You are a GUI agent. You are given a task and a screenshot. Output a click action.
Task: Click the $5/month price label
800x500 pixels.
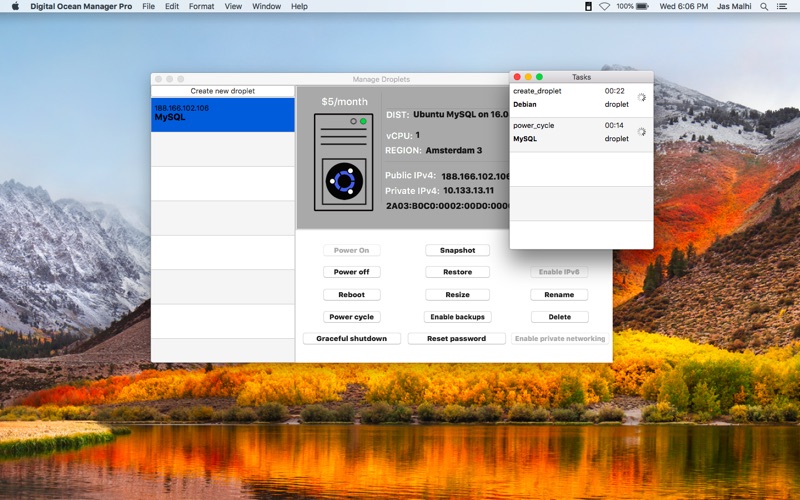pyautogui.click(x=344, y=102)
